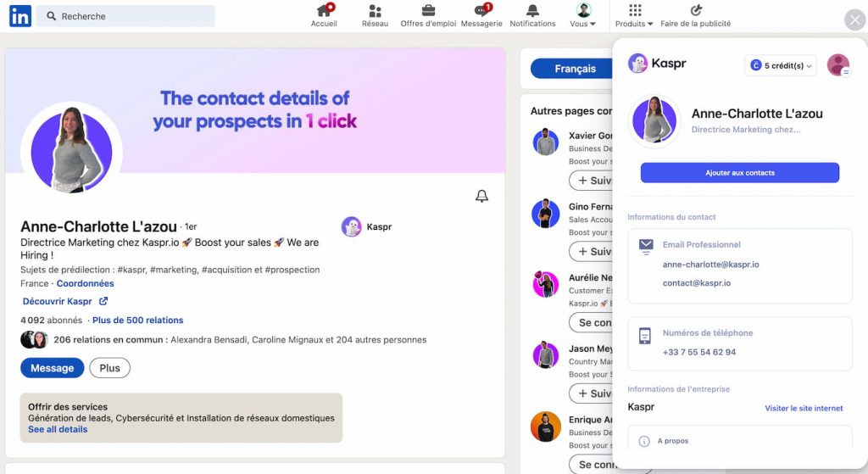Click the blue Message button
The width and height of the screenshot is (868, 474).
(x=52, y=368)
